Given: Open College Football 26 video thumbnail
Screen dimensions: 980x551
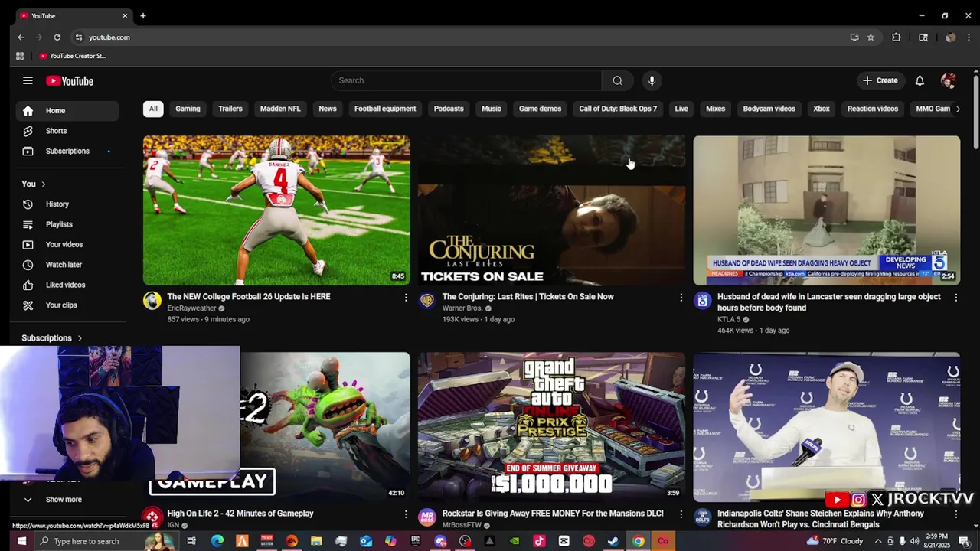Looking at the screenshot, I should 276,210.
